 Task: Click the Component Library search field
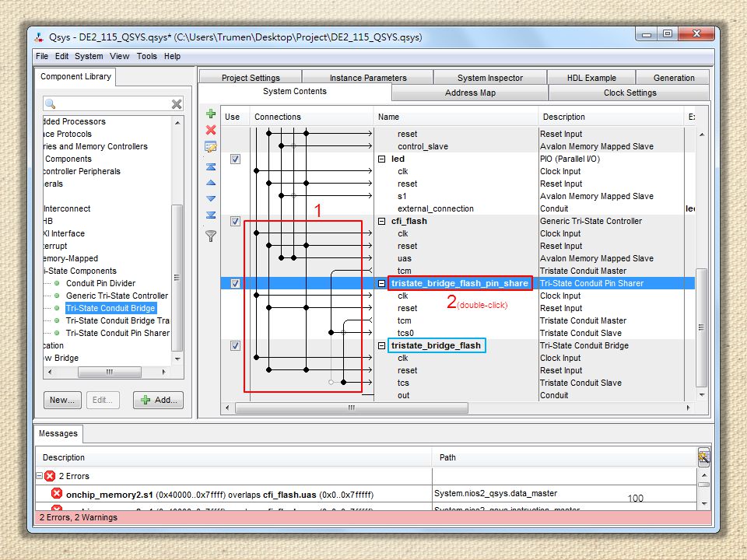pyautogui.click(x=114, y=103)
